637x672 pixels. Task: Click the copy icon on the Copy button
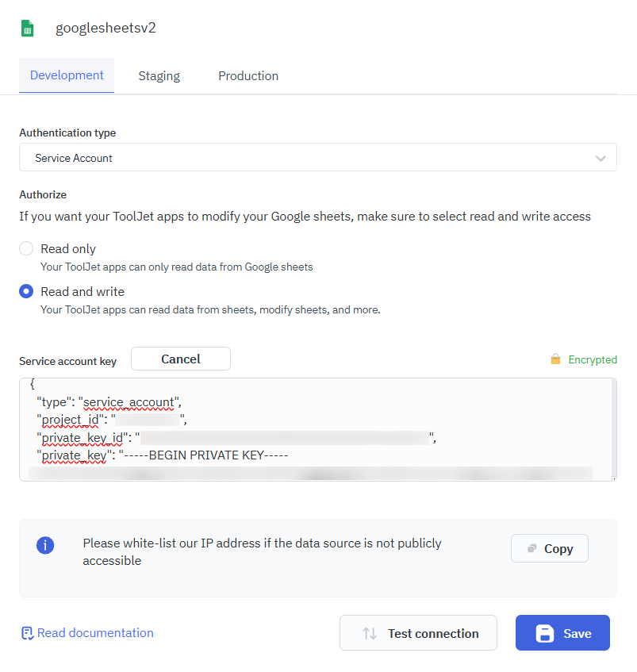533,548
